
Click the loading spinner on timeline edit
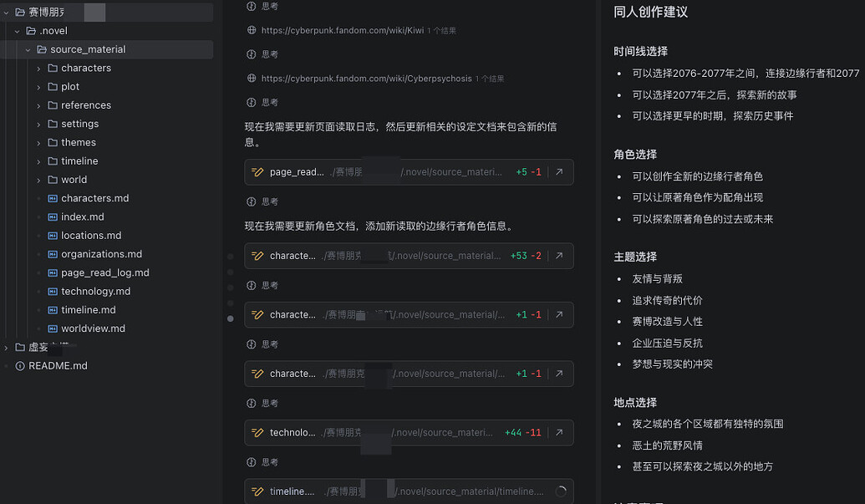tap(561, 491)
